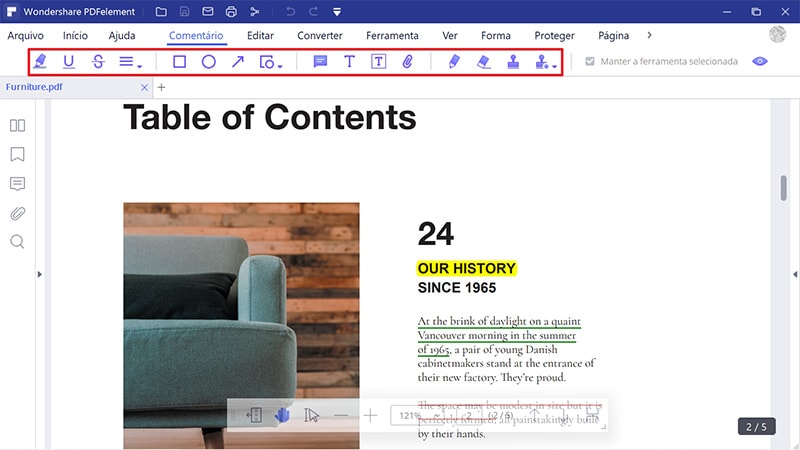Select the Eraser tool

pos(483,62)
